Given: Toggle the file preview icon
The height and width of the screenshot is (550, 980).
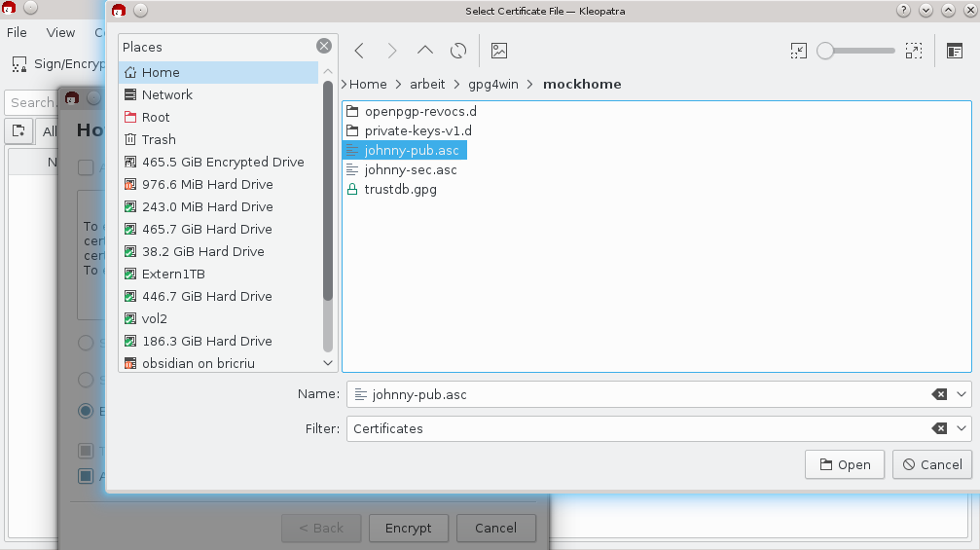Looking at the screenshot, I should [499, 51].
